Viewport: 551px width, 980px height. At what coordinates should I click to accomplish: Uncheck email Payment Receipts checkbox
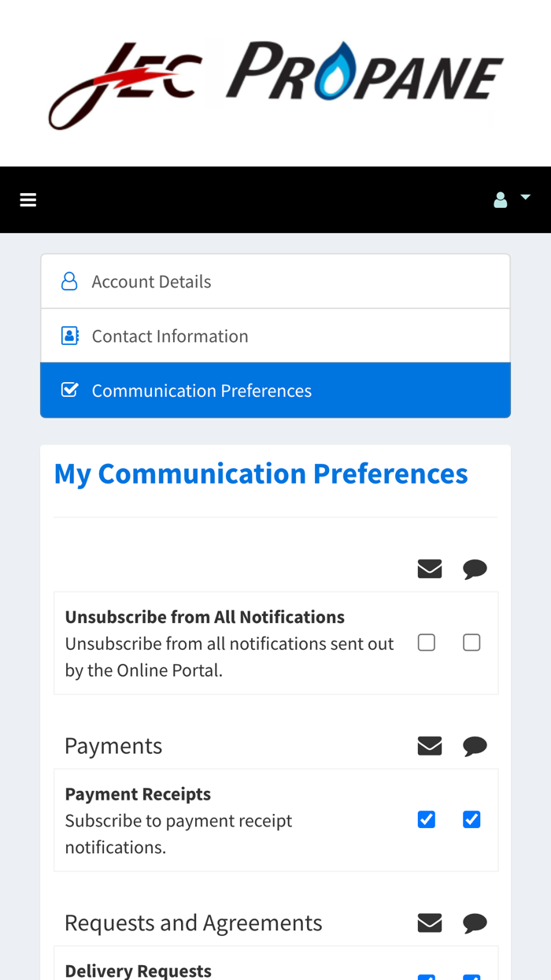click(427, 819)
